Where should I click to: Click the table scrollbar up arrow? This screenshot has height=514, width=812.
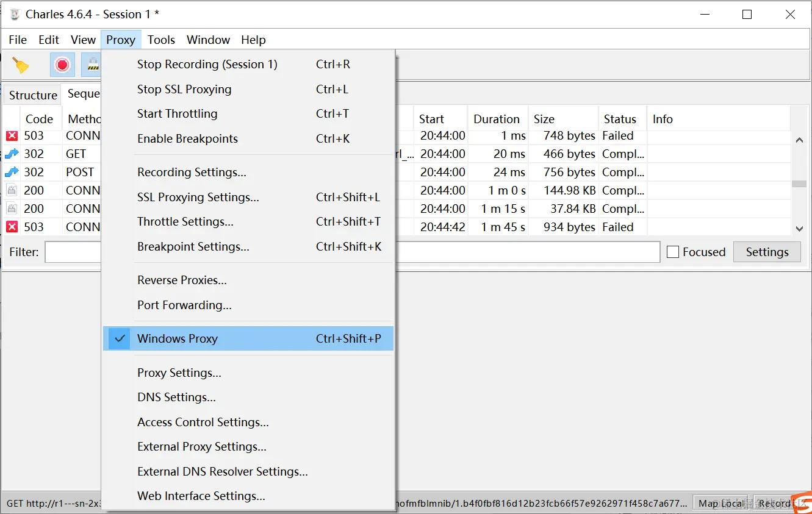799,140
